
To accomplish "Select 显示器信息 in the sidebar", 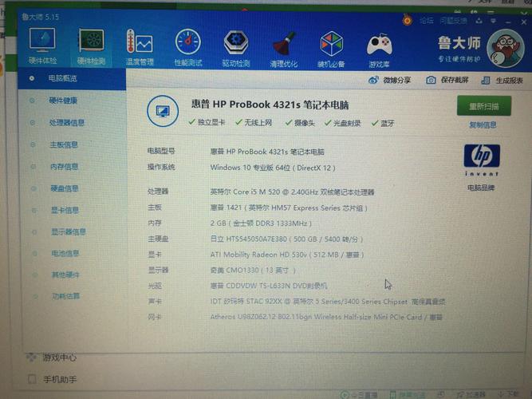I will 69,232.
